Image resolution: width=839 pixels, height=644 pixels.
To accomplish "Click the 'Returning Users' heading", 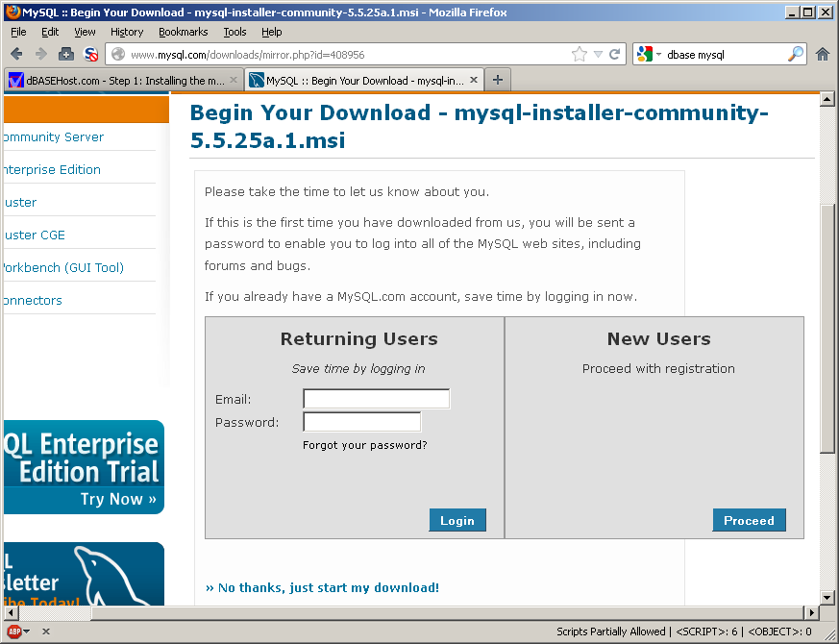I will pos(359,339).
